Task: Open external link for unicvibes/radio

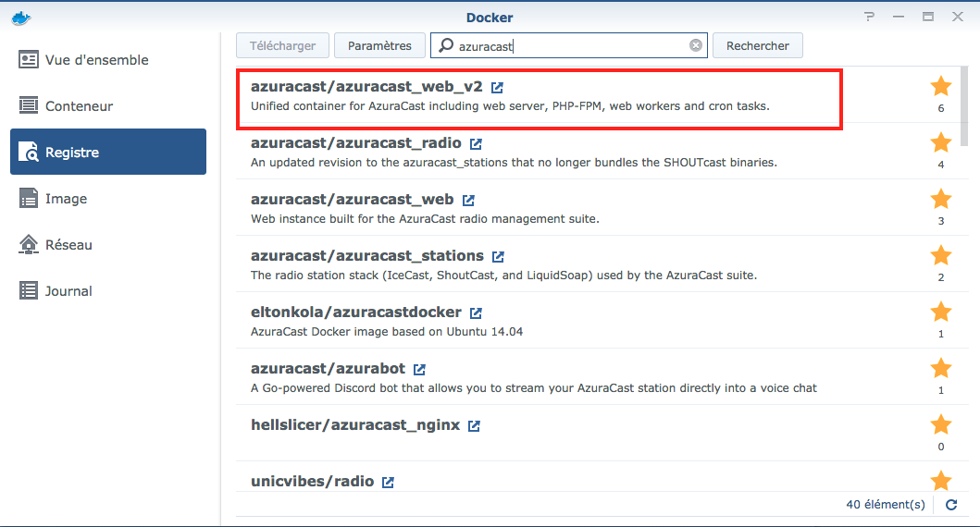Action: [388, 482]
